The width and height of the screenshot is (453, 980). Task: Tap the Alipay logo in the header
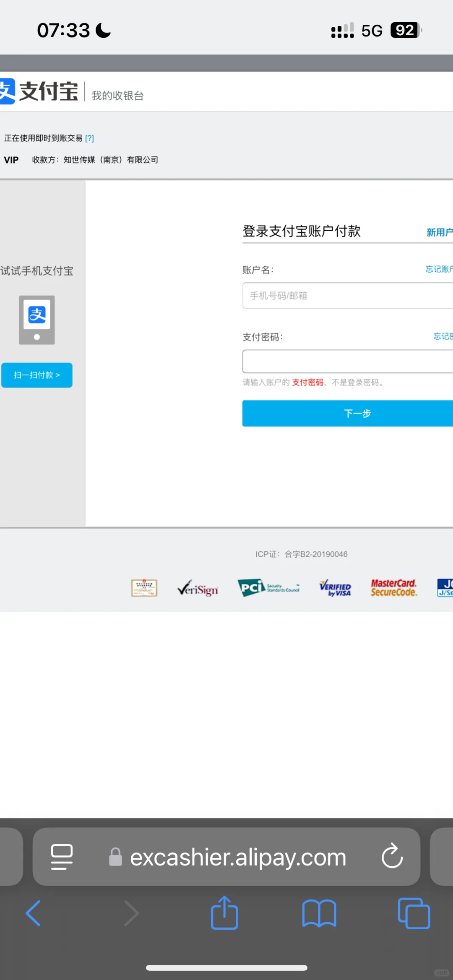click(39, 91)
